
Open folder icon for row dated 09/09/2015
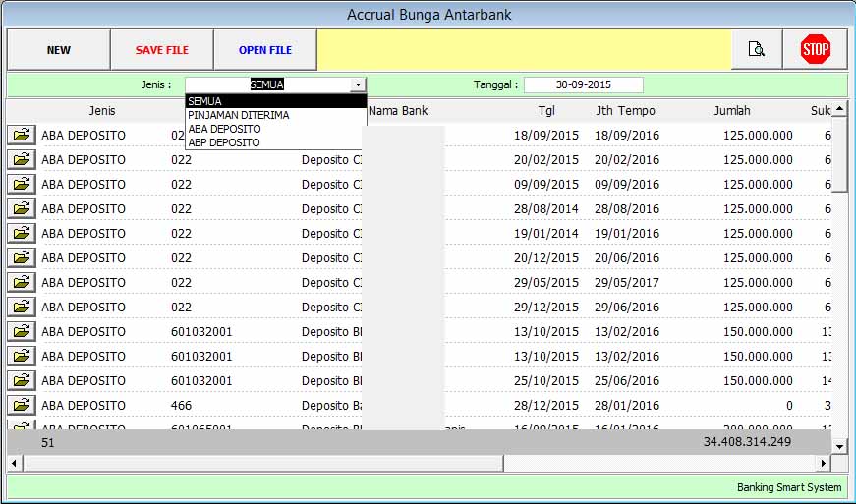[22, 184]
